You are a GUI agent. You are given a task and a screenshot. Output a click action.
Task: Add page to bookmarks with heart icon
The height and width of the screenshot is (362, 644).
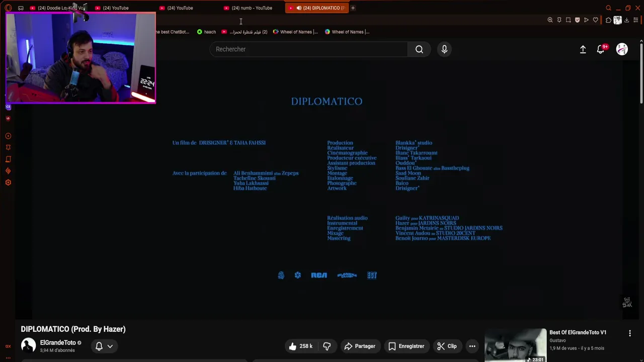point(596,20)
